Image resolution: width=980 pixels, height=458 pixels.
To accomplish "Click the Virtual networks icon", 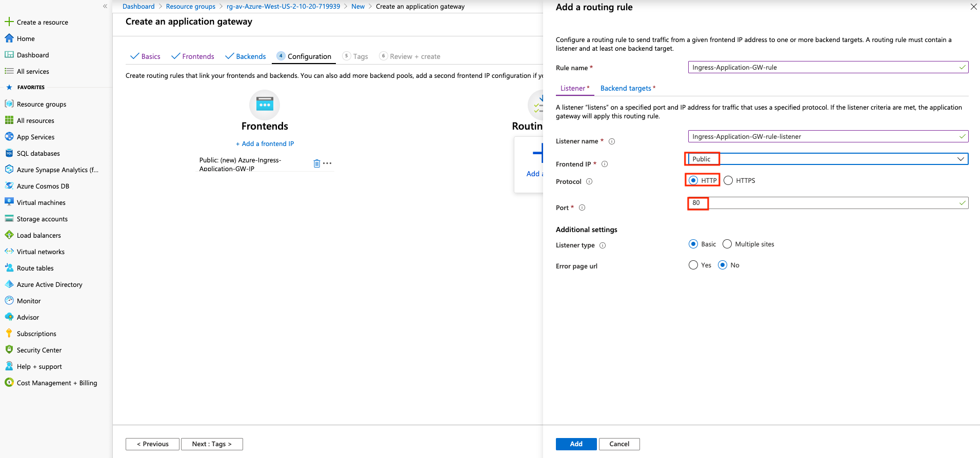I will tap(9, 252).
